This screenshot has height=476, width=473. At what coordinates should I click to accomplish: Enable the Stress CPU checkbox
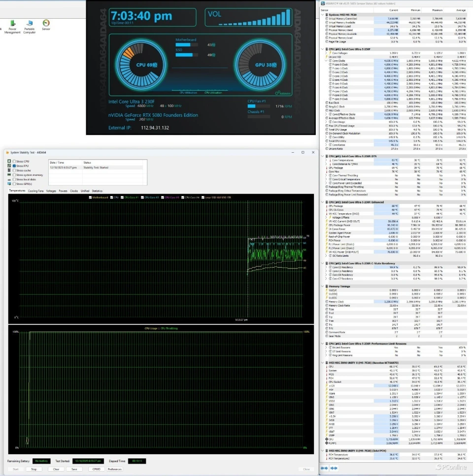tap(13, 161)
